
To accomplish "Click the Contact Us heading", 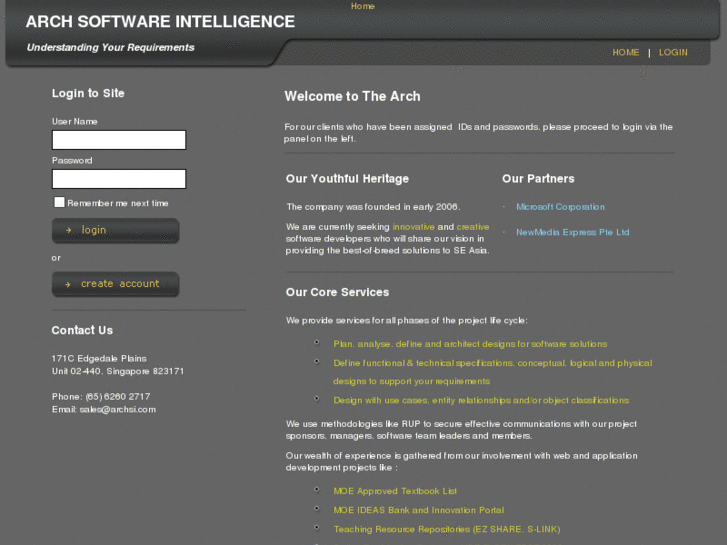I will pyautogui.click(x=82, y=330).
